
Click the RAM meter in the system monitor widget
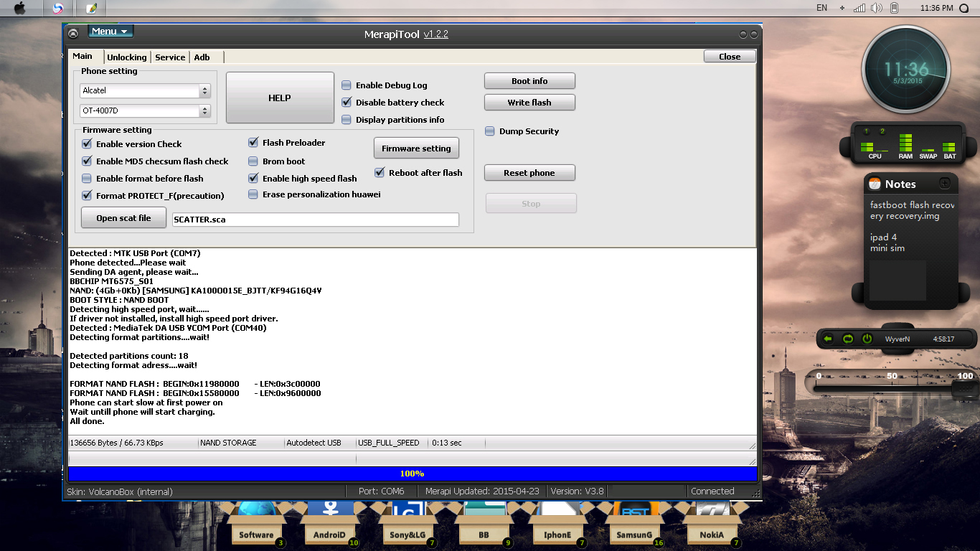coord(905,146)
